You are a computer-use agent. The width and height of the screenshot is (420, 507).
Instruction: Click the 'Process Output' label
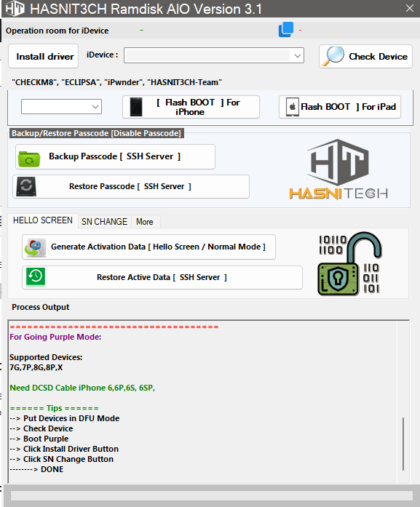coord(41,307)
